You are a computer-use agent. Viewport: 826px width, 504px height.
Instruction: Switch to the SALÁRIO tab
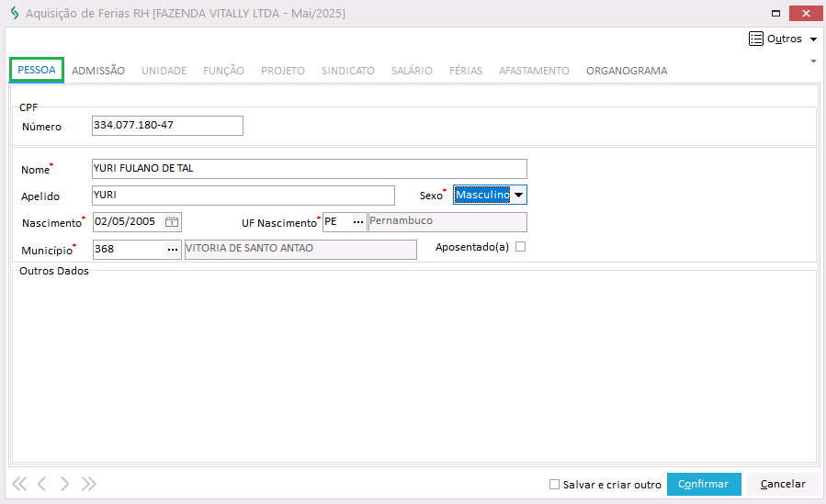[412, 71]
